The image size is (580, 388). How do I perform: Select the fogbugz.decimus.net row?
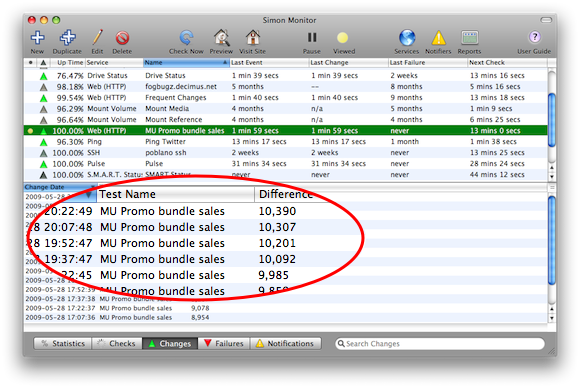point(285,87)
